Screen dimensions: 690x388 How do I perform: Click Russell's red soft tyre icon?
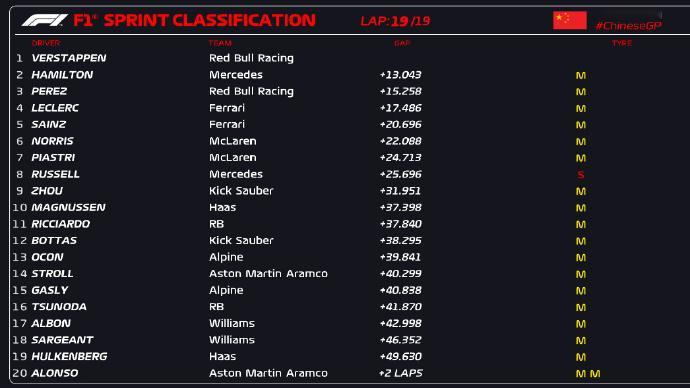tap(580, 175)
